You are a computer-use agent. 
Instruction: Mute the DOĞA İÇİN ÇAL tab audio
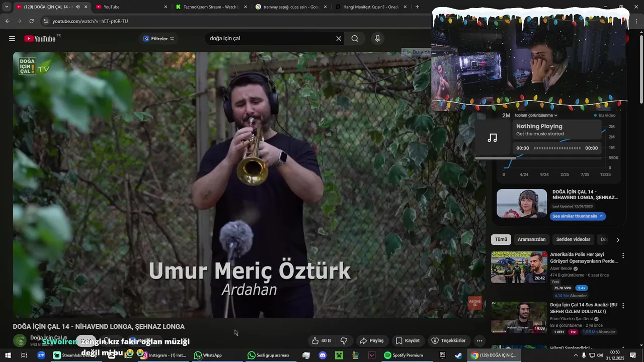coord(77,7)
